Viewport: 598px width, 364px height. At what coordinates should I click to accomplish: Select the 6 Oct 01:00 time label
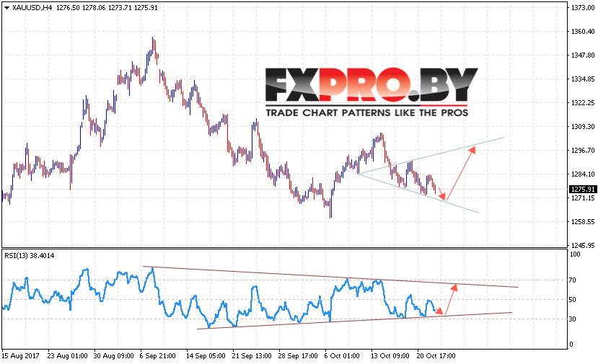[342, 355]
